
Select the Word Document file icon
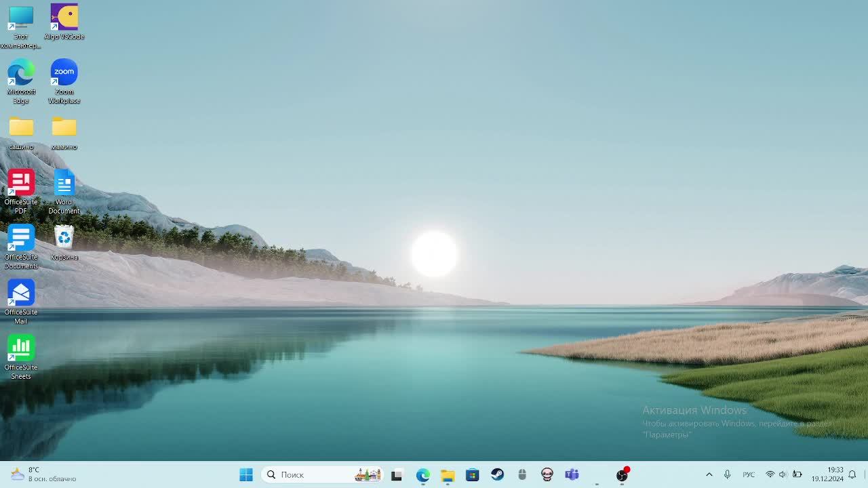pos(64,192)
